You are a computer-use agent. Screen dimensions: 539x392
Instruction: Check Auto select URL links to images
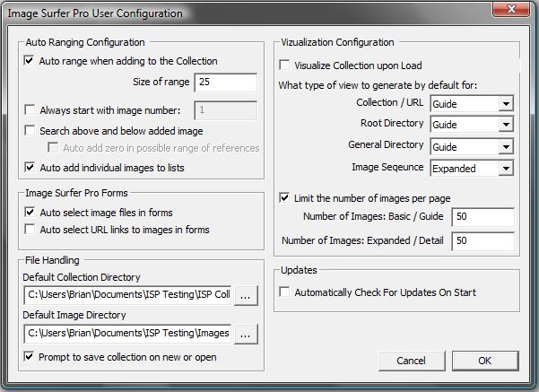pos(30,229)
